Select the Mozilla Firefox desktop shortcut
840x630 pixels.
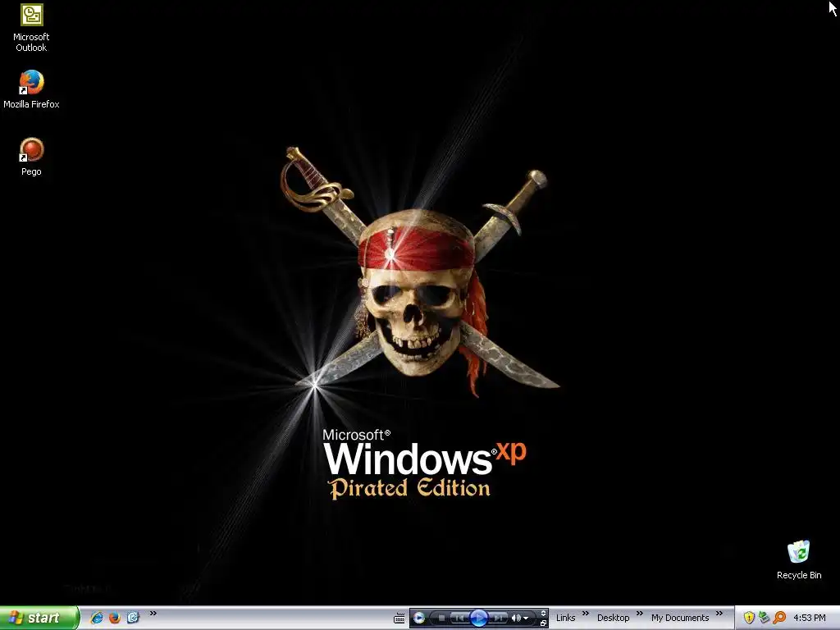coord(31,89)
